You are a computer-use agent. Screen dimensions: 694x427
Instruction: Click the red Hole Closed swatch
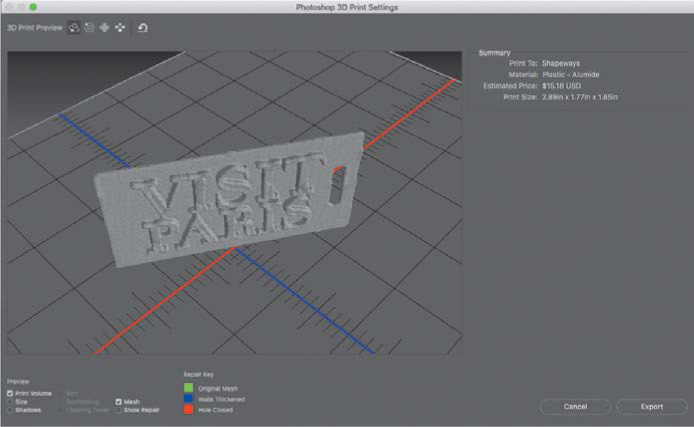click(x=189, y=409)
